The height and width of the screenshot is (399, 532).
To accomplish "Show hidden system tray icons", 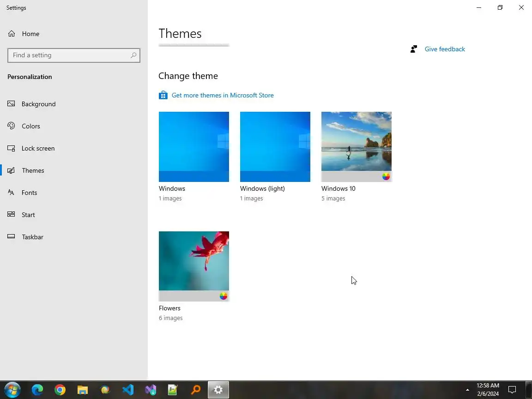I will click(x=467, y=390).
